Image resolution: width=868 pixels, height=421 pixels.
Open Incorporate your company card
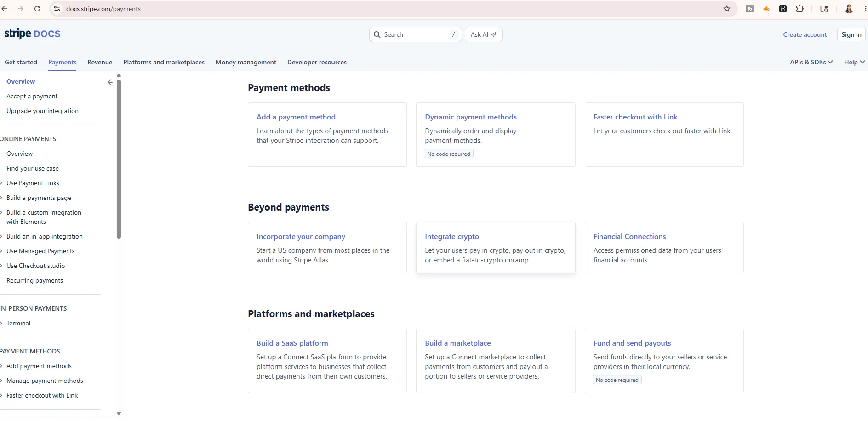pos(327,248)
